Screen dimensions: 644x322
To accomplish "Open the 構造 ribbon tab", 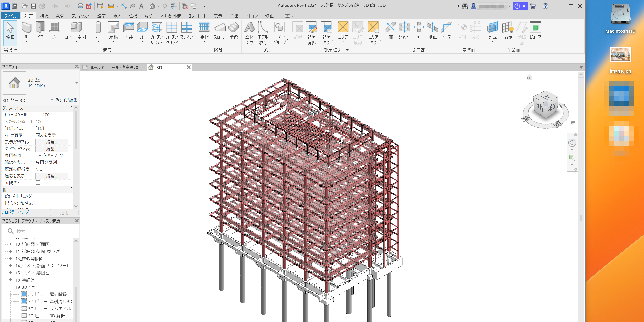I will click(44, 16).
